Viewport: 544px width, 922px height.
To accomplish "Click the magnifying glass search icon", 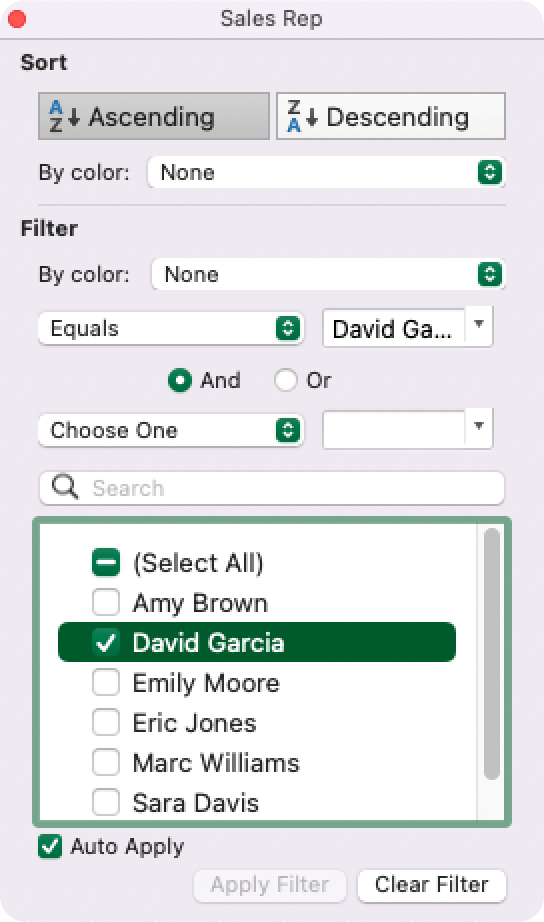I will pos(65,487).
